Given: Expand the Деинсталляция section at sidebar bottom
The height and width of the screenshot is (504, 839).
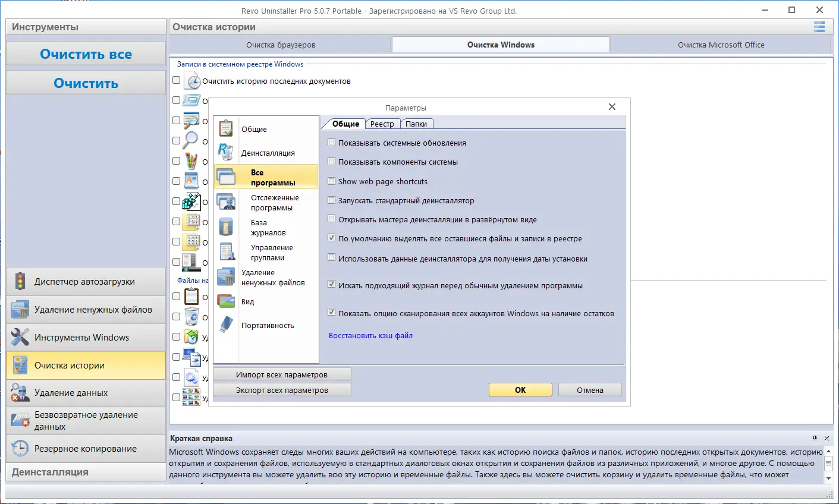Looking at the screenshot, I should coord(86,472).
